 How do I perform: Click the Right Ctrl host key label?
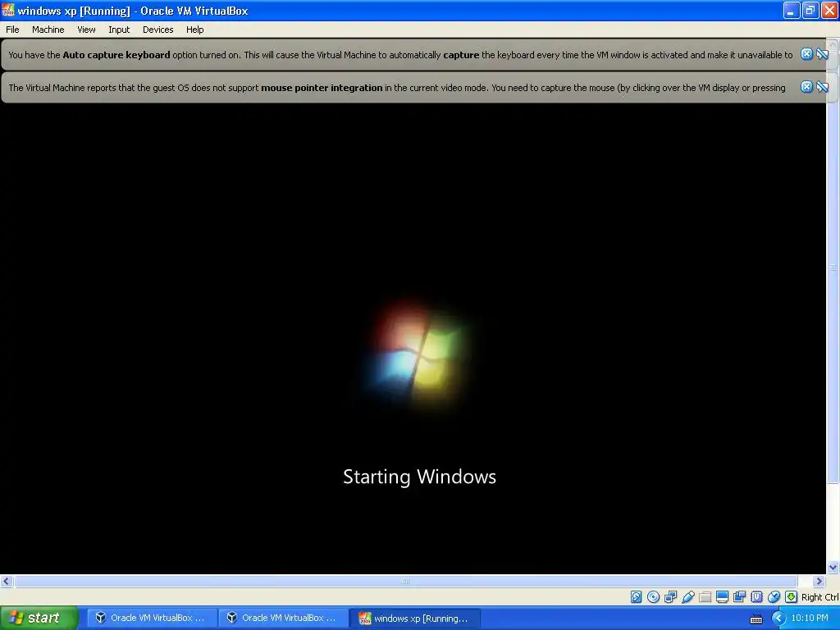pyautogui.click(x=819, y=597)
